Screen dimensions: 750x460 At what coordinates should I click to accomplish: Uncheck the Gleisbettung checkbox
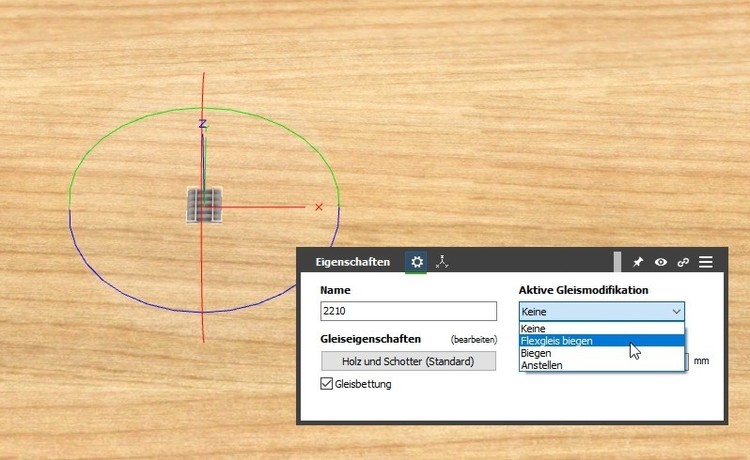point(326,383)
